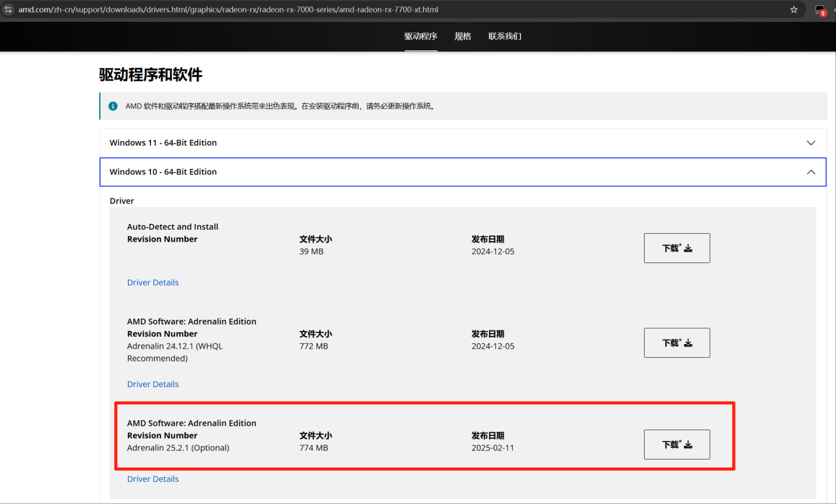Click the banner text about updating the OS
The image size is (836, 504).
point(280,106)
